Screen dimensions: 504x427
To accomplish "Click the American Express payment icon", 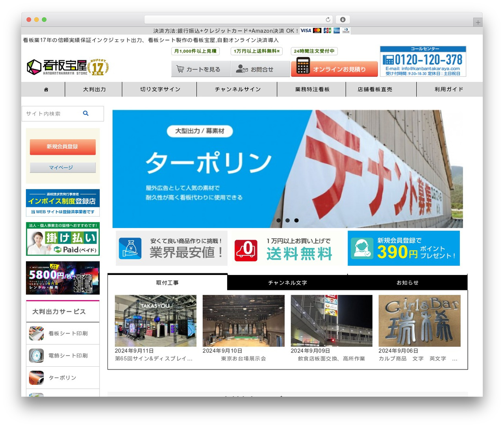I will click(x=337, y=30).
